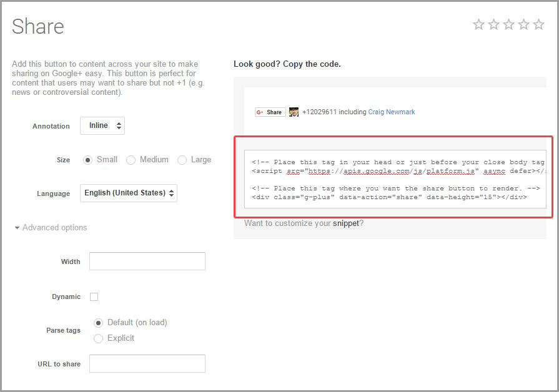
Task: Collapse the Advanced options section
Action: click(x=51, y=227)
